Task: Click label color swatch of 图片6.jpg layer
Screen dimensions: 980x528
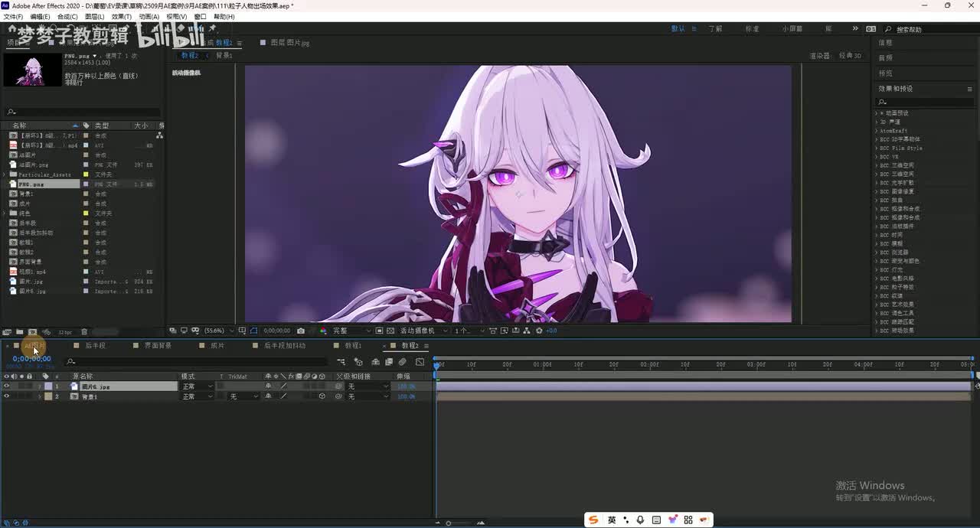Action: (48, 386)
